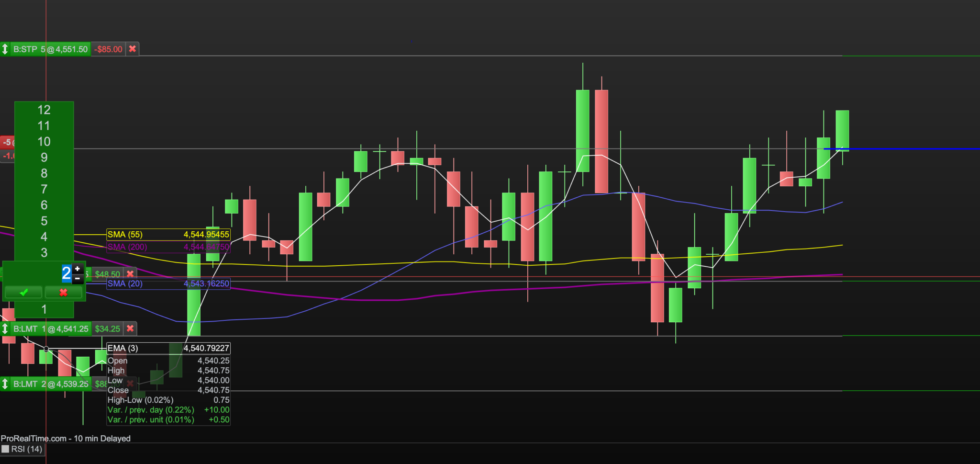The height and width of the screenshot is (464, 980).
Task: Choose quantity 4 from the list
Action: click(44, 237)
